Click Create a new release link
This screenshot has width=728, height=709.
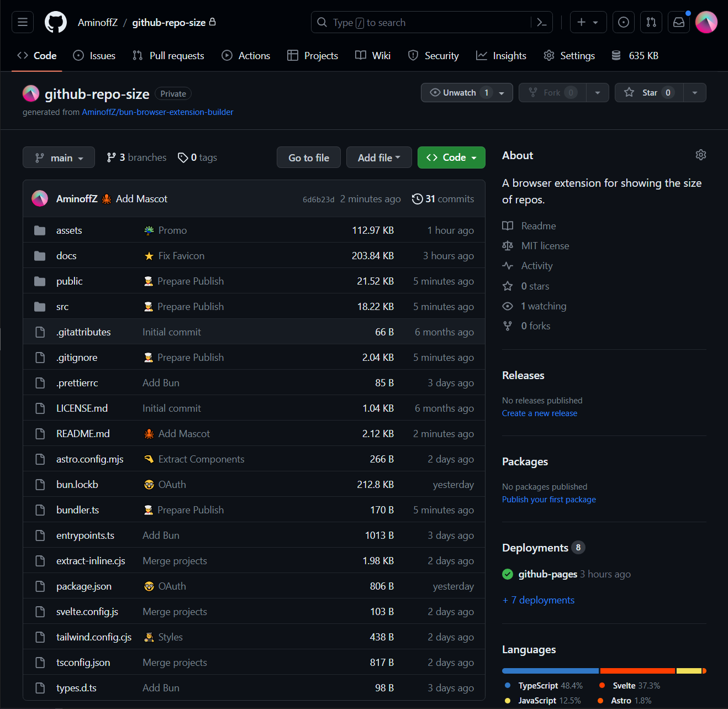click(540, 413)
